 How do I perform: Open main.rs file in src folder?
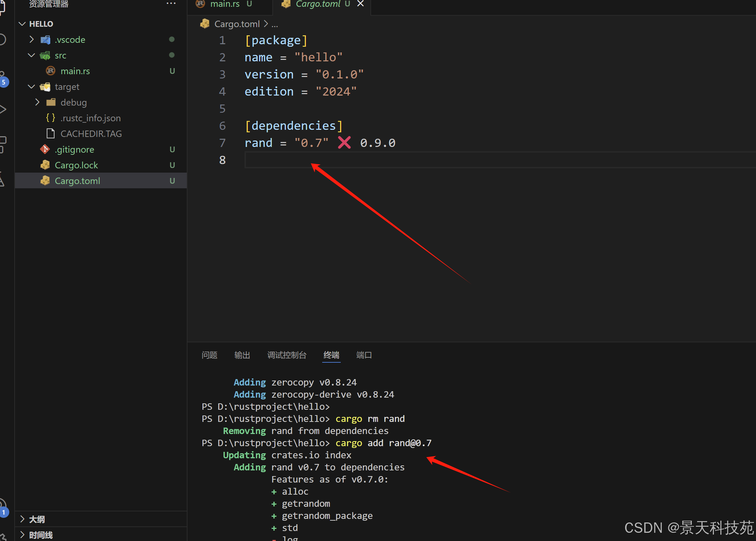point(75,71)
